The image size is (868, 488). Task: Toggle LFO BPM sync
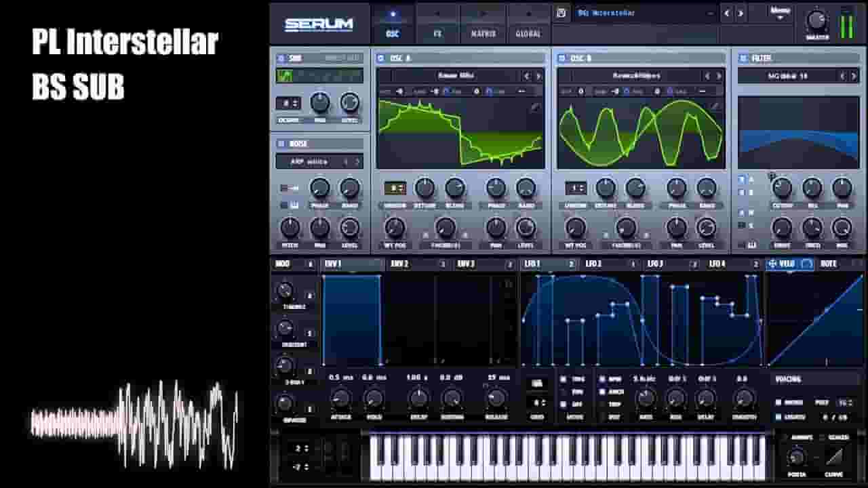point(601,380)
